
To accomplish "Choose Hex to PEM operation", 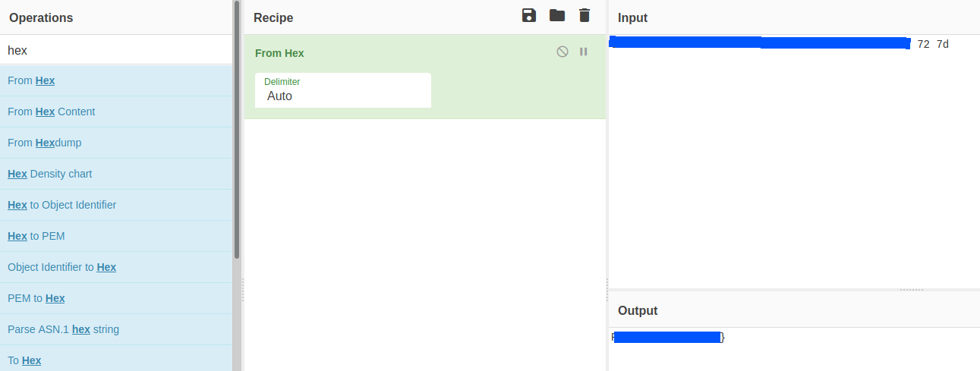I will click(36, 236).
